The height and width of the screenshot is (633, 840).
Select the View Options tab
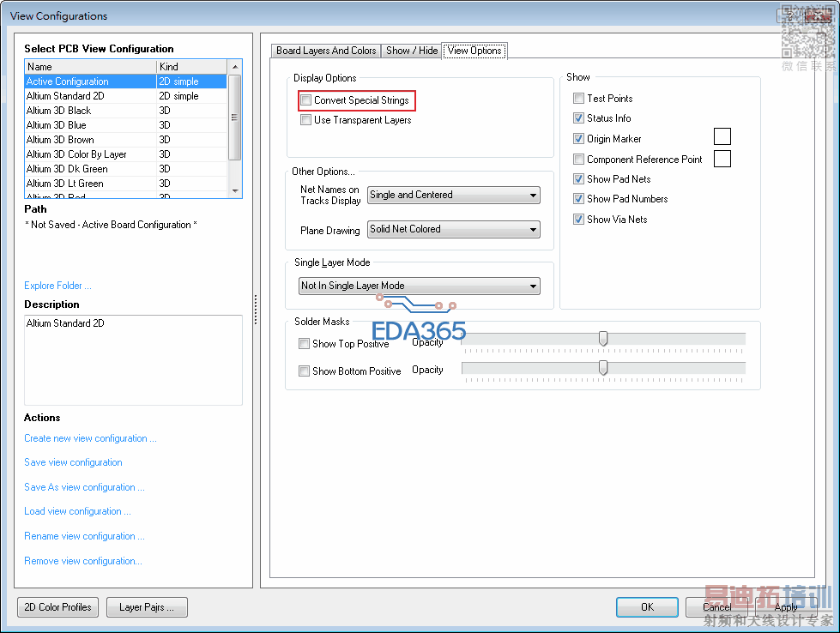tap(474, 51)
